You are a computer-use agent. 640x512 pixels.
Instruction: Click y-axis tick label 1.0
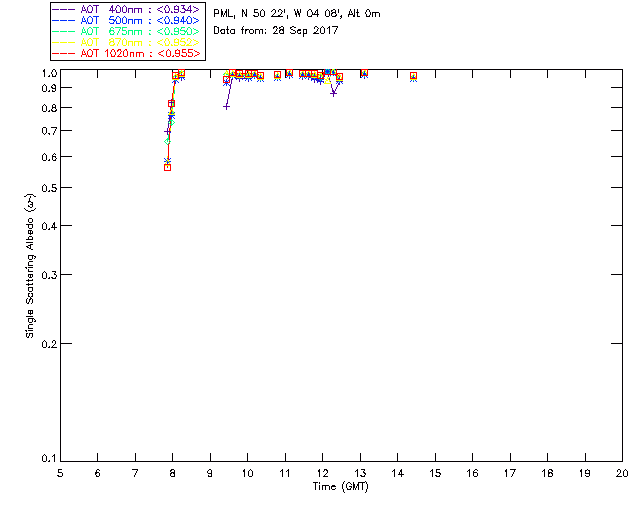coord(49,73)
